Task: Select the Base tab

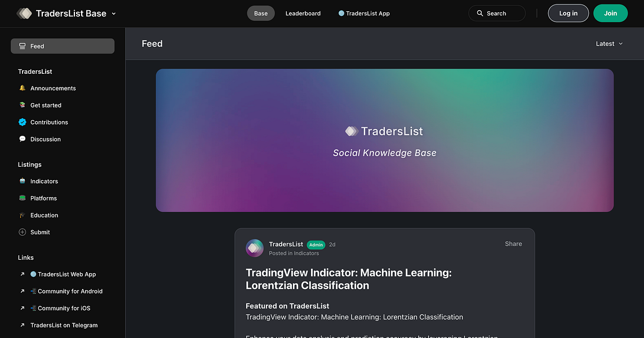Action: [260, 13]
